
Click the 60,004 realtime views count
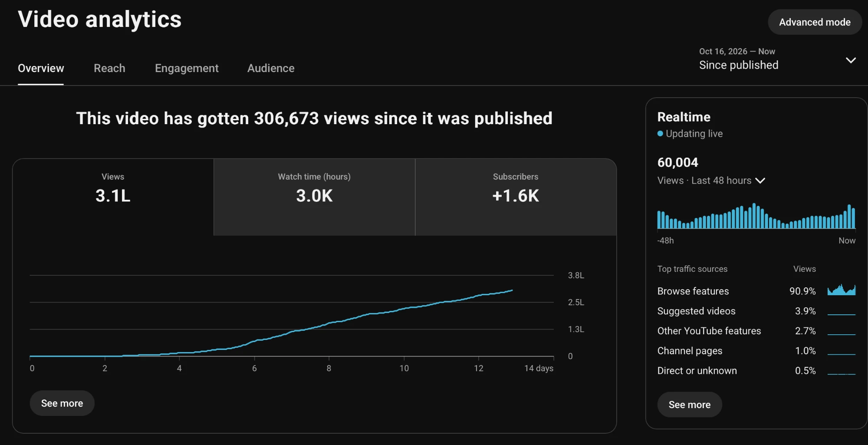pos(677,162)
